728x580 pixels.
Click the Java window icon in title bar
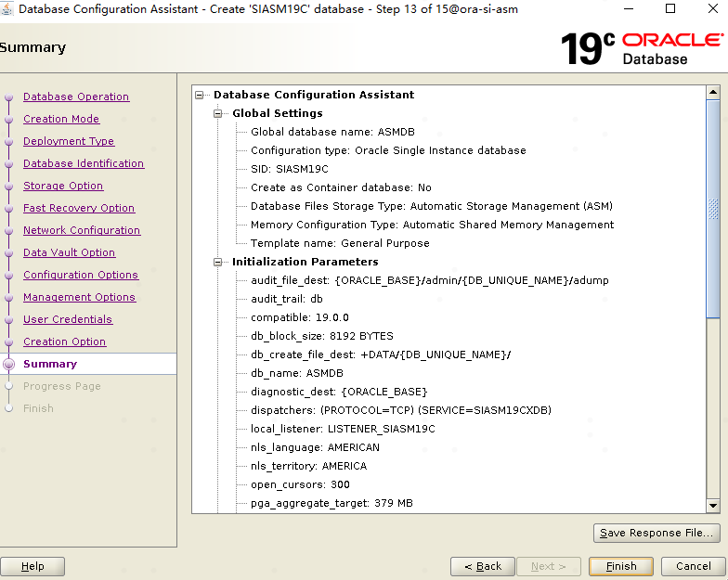click(6, 9)
